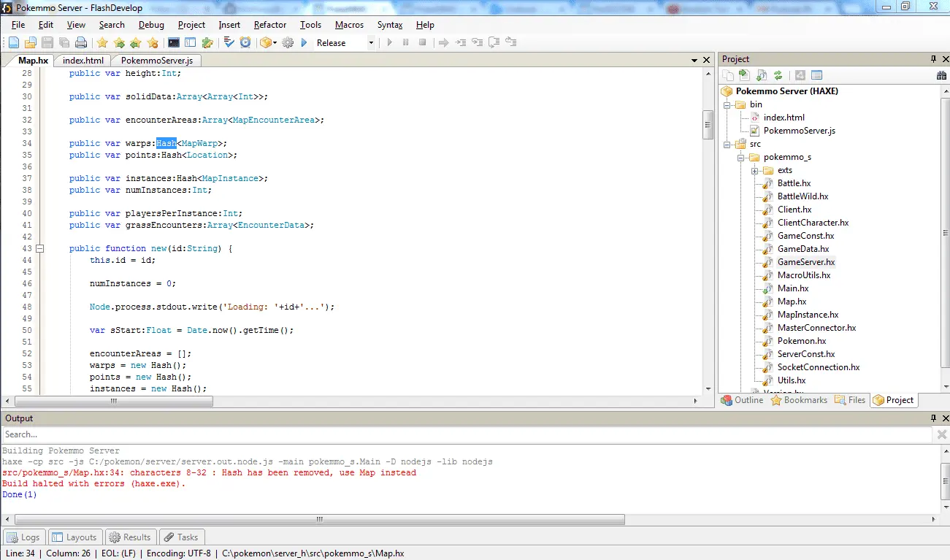This screenshot has width=950, height=560.
Task: Open the Results bottom tab
Action: coord(130,537)
